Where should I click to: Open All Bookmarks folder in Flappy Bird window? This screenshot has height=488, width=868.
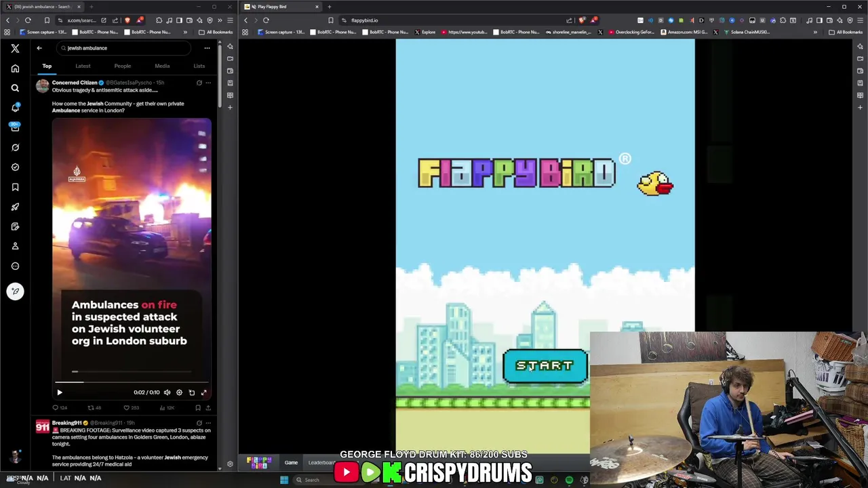tap(846, 32)
